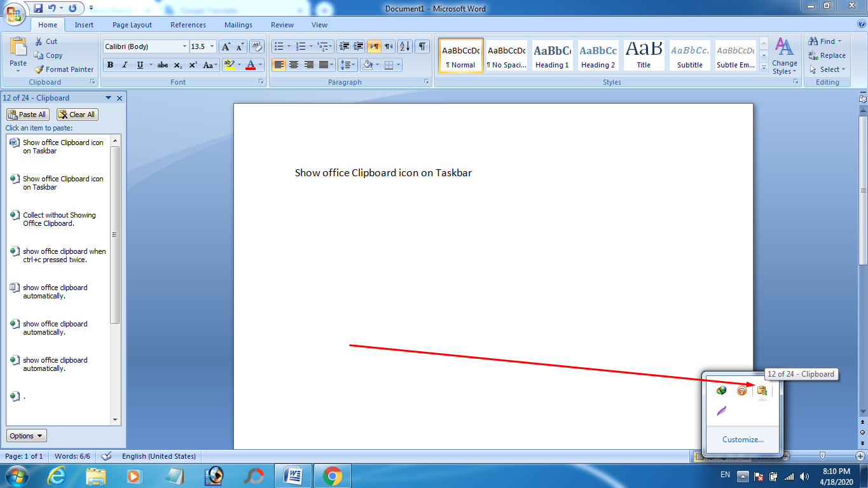Toggle bold formatting
This screenshot has width=868, height=488.
point(109,64)
